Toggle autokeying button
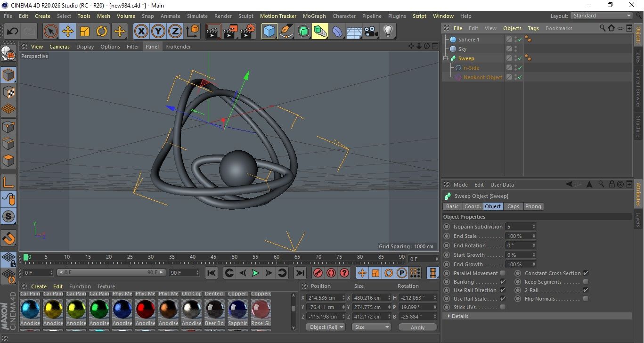Image resolution: width=644 pixels, height=343 pixels. pos(331,273)
